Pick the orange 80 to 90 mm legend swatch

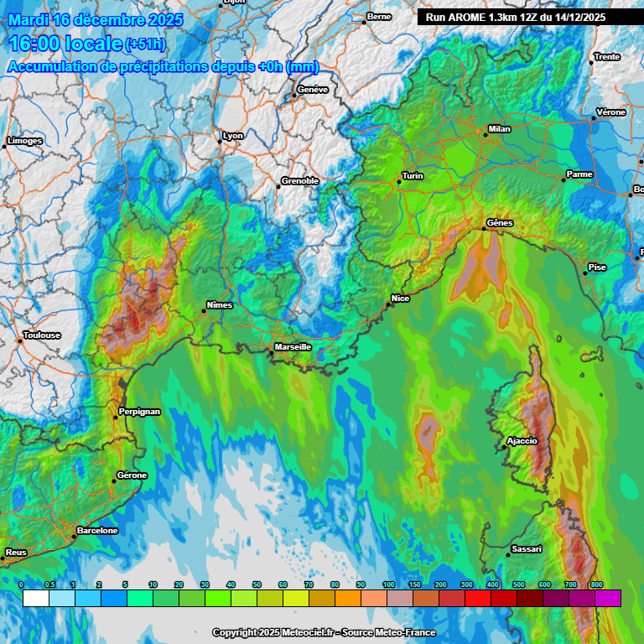click(348, 599)
